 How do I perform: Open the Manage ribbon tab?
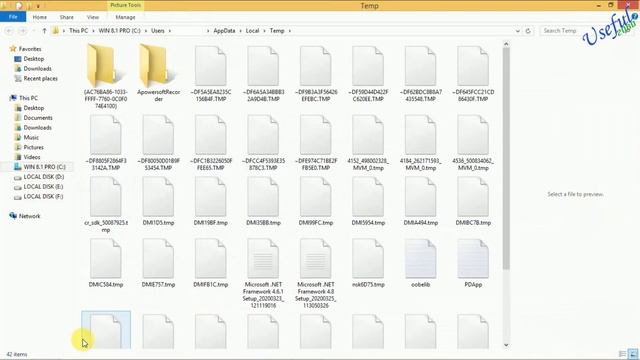[125, 17]
